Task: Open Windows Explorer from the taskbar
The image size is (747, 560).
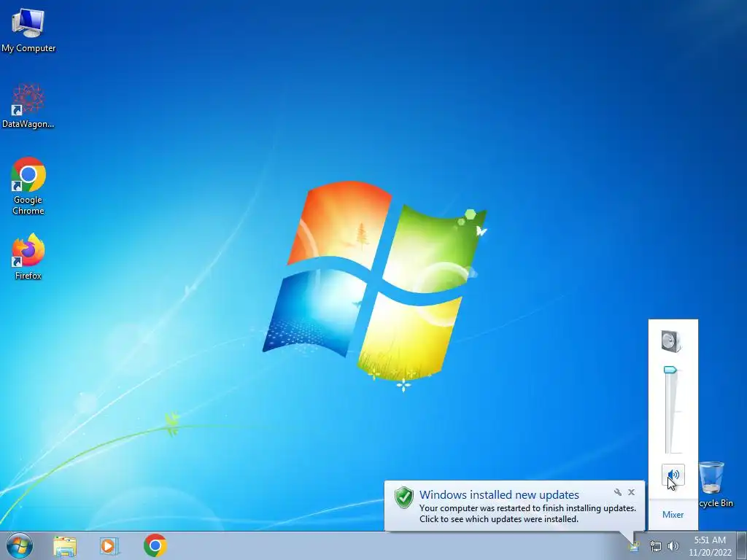Action: (x=65, y=545)
